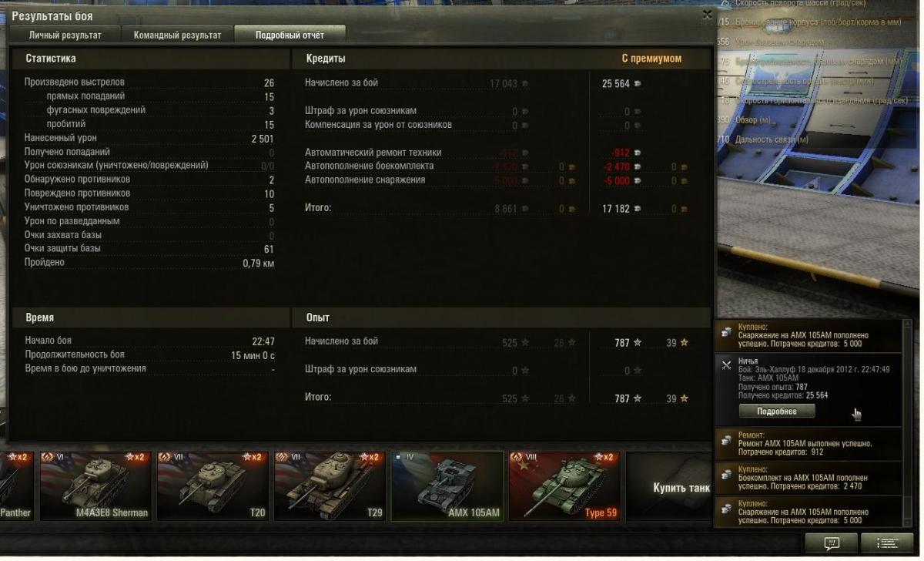The image size is (924, 561).
Task: Close the Результаты боя window
Action: 708,14
